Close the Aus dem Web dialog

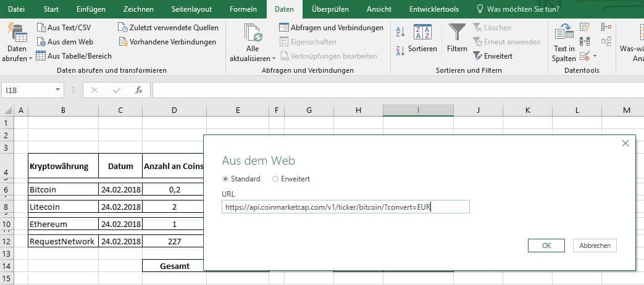point(625,143)
